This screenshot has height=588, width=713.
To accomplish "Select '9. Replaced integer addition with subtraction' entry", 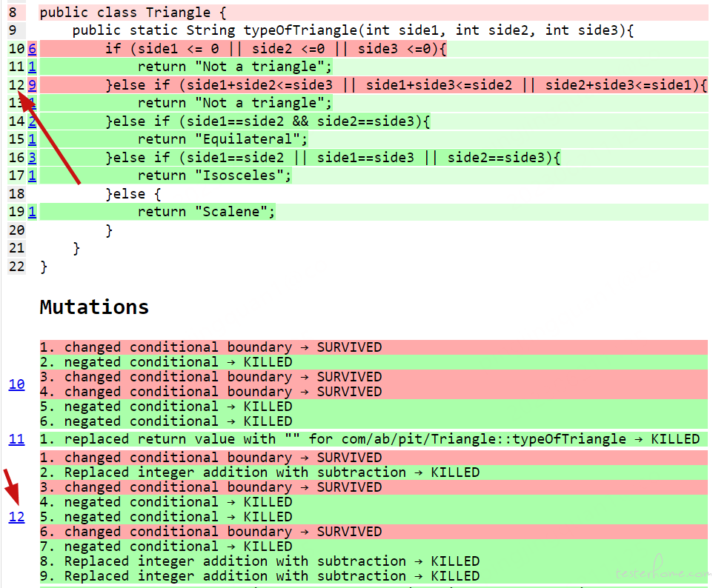I will click(x=374, y=576).
